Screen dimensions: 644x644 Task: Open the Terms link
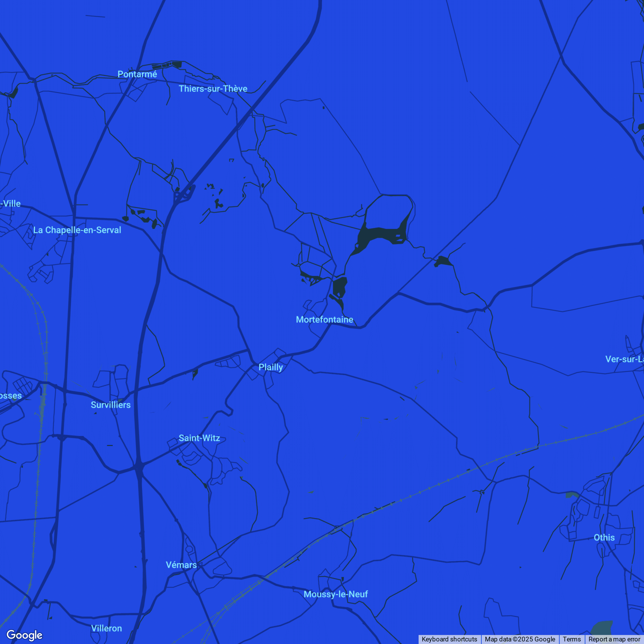point(572,639)
